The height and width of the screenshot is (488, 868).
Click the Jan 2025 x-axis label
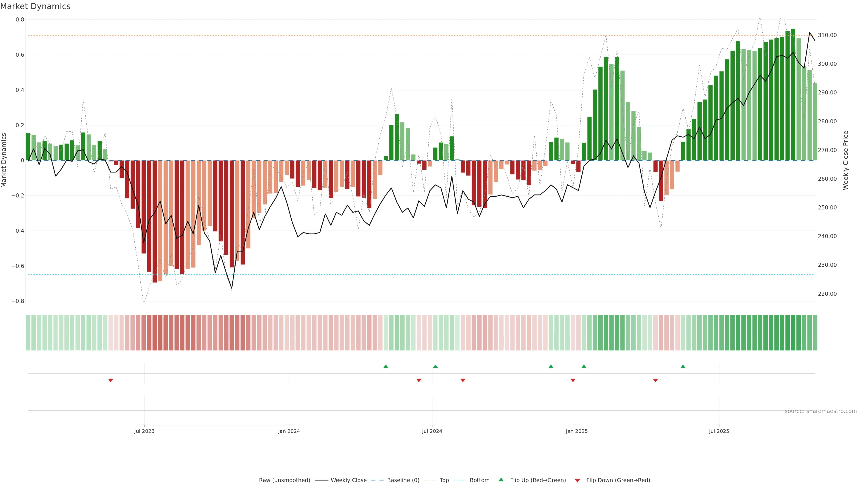[x=577, y=431]
